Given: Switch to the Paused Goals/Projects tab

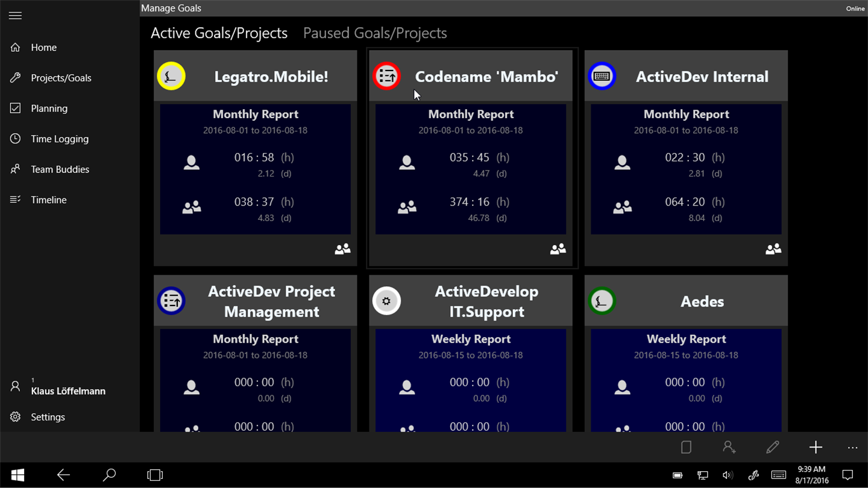Looking at the screenshot, I should [x=375, y=33].
